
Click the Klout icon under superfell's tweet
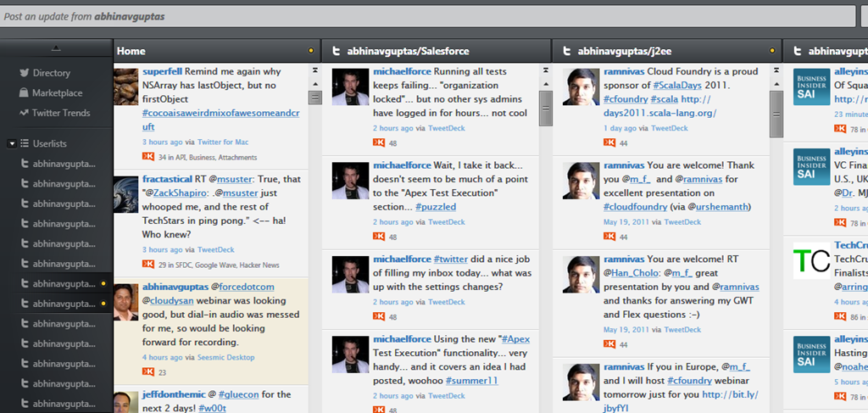[147, 157]
